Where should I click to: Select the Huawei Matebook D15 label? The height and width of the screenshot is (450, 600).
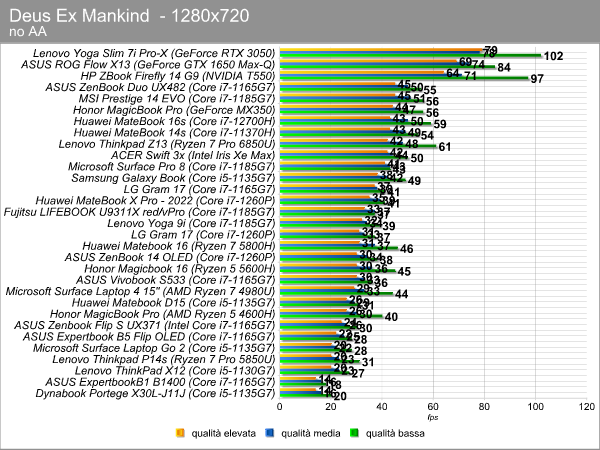(173, 303)
